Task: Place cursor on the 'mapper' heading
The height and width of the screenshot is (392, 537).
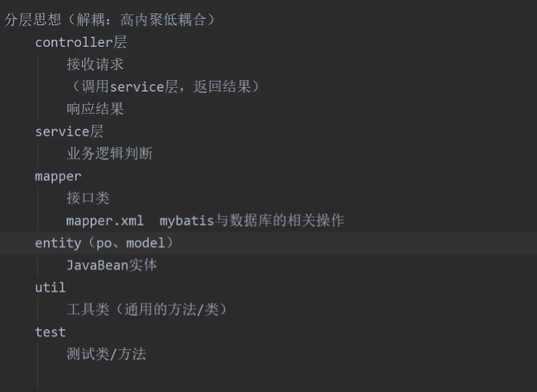Action: pos(58,176)
